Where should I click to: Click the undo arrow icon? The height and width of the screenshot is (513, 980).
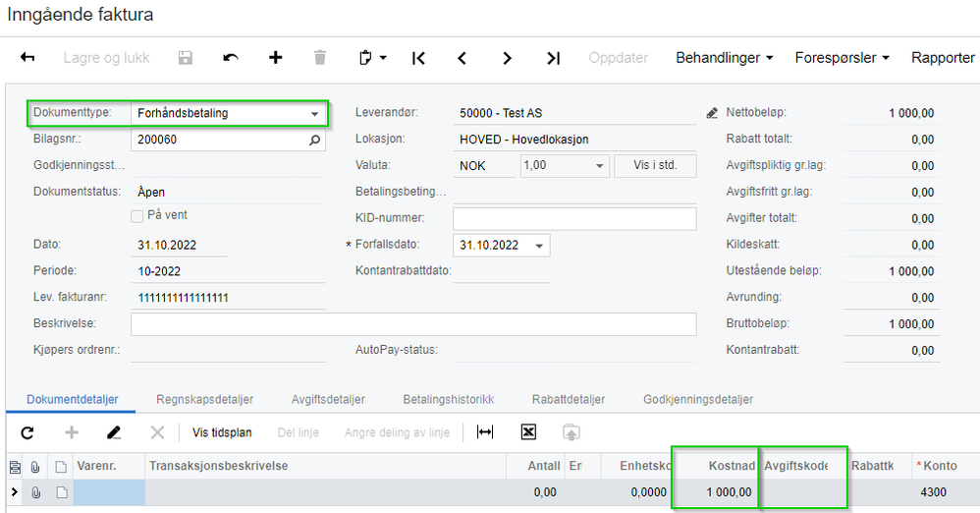pyautogui.click(x=231, y=58)
